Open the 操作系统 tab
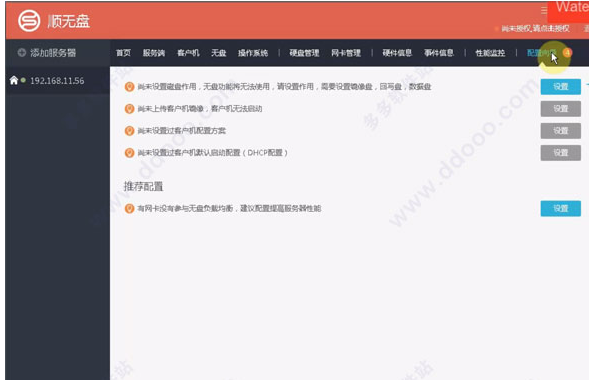 [253, 53]
